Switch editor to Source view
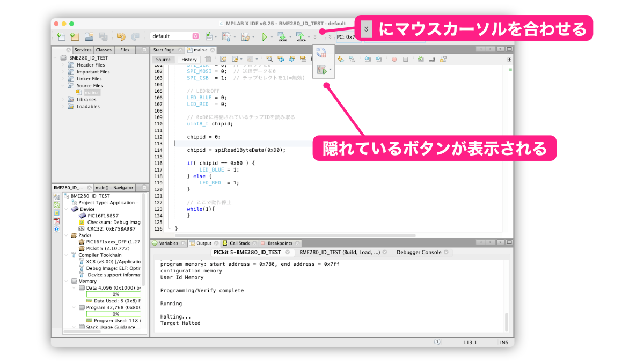This screenshot has width=644, height=362. (163, 60)
